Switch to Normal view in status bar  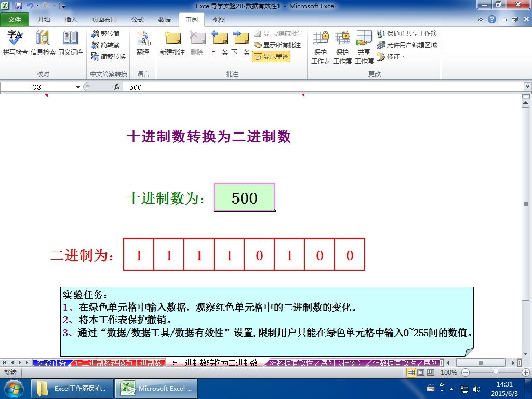coord(411,373)
